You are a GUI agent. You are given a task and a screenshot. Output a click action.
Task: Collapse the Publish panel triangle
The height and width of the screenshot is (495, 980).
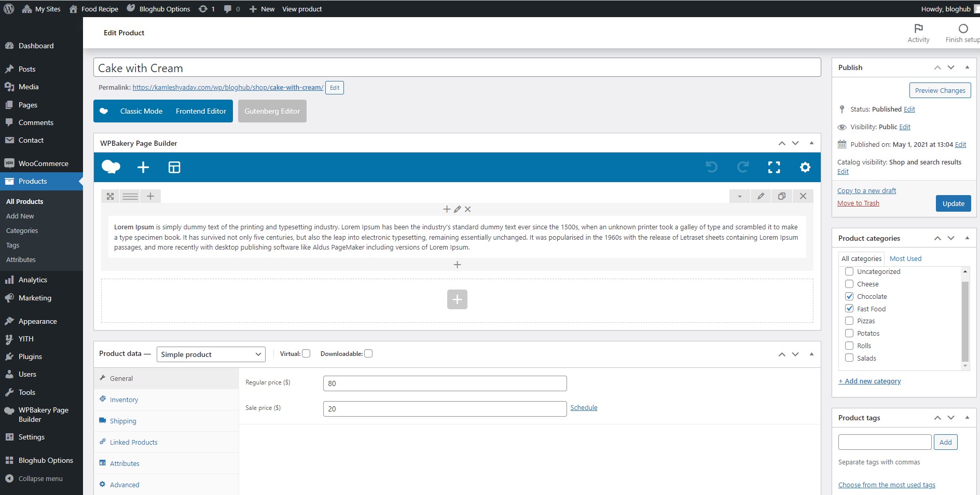coord(967,67)
